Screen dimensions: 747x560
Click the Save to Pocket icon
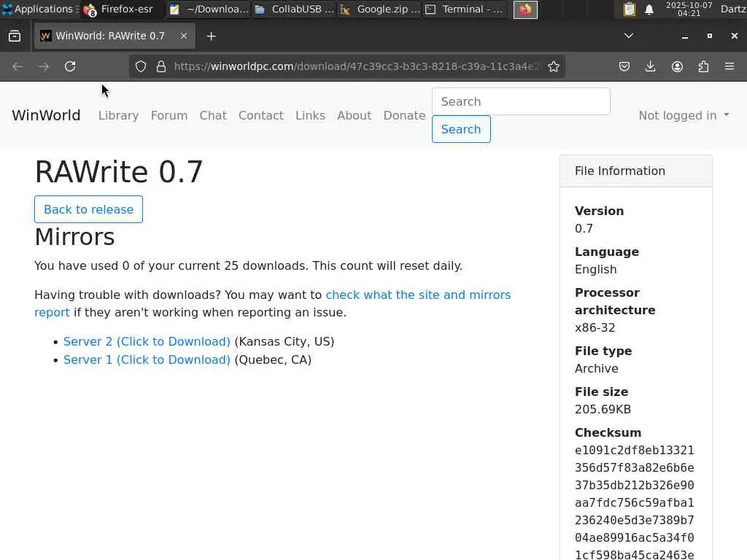(x=624, y=66)
